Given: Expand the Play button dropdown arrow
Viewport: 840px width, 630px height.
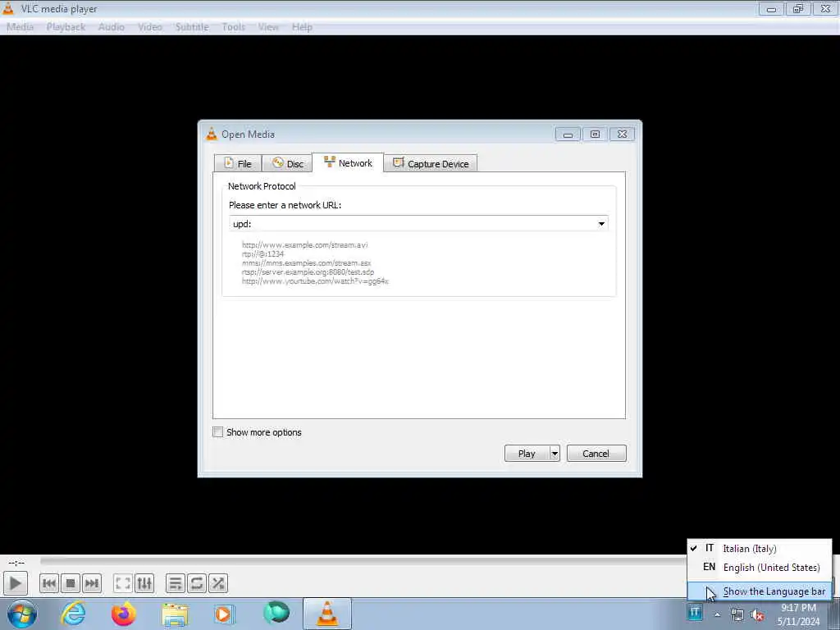Looking at the screenshot, I should pos(555,453).
